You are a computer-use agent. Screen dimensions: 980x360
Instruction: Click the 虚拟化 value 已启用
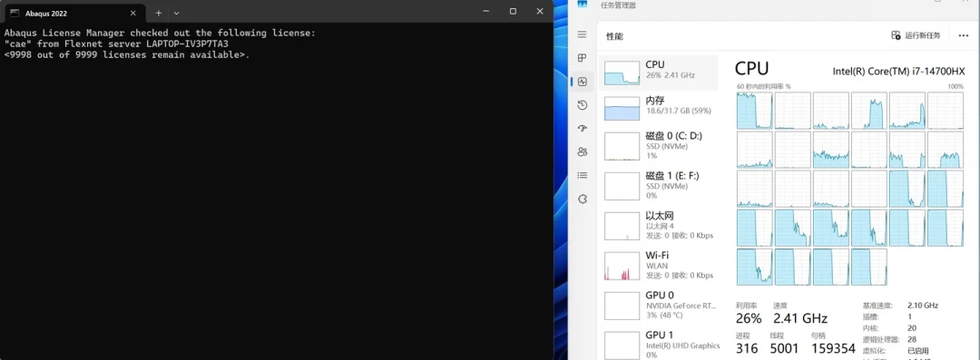click(x=918, y=351)
